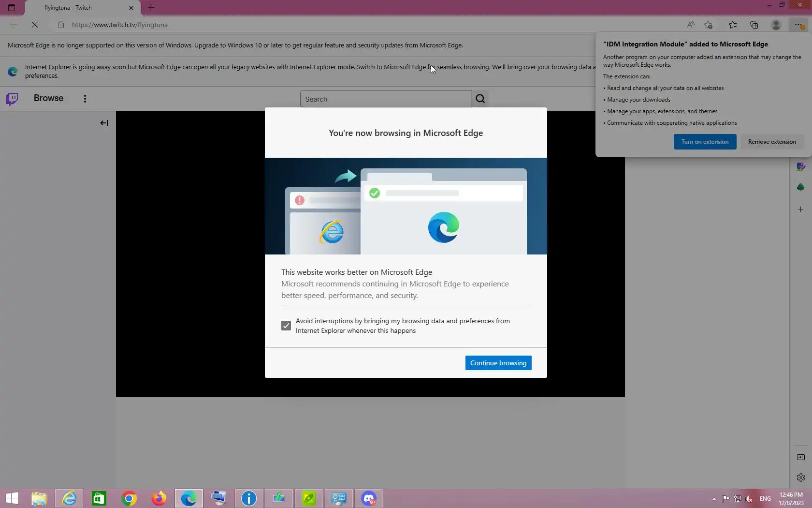Open the taskbar clock and date

pyautogui.click(x=791, y=499)
